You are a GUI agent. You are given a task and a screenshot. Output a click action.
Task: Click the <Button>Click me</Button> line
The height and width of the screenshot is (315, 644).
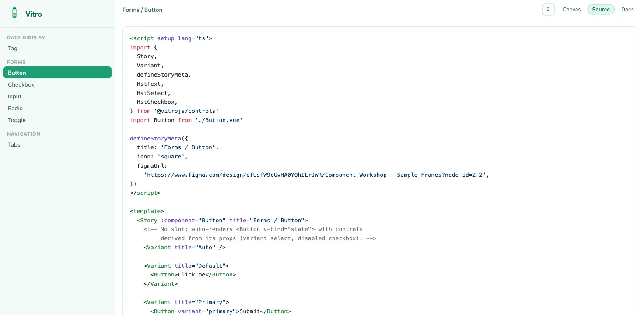tap(193, 275)
